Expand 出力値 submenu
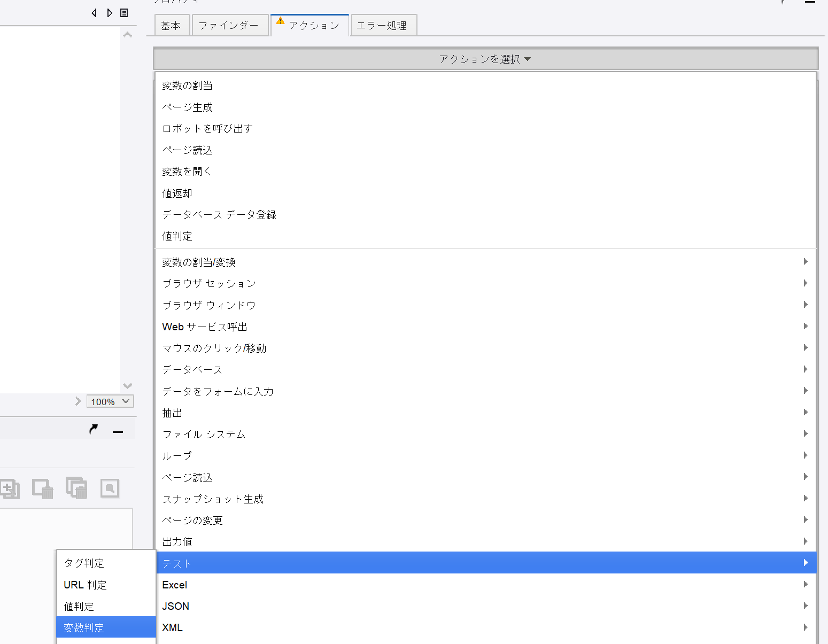The width and height of the screenshot is (828, 644). pos(485,541)
